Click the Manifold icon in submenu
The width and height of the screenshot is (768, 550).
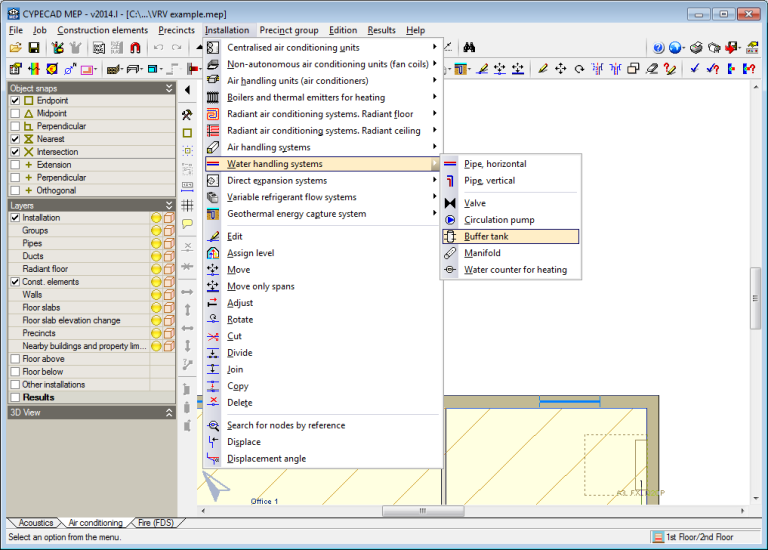click(450, 253)
